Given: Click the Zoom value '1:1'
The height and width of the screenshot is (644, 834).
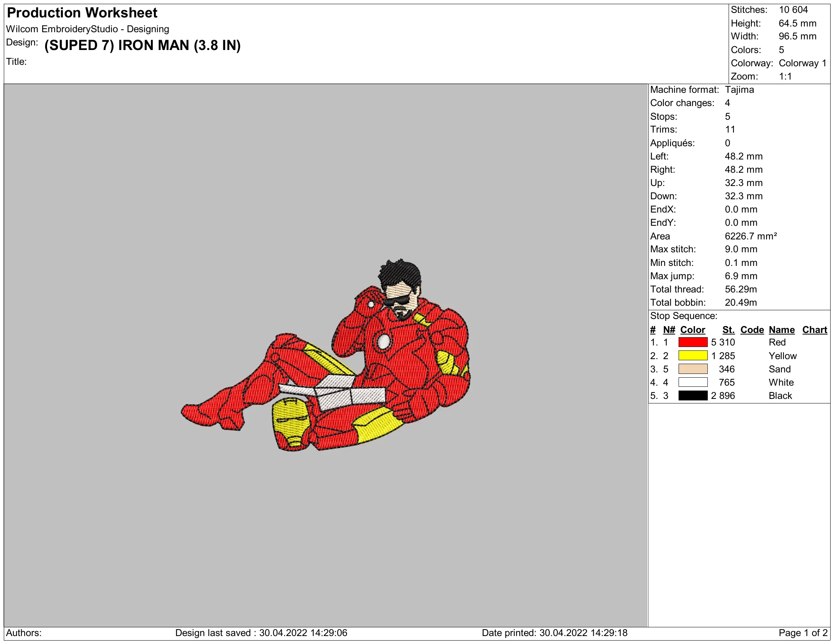Looking at the screenshot, I should pos(785,76).
